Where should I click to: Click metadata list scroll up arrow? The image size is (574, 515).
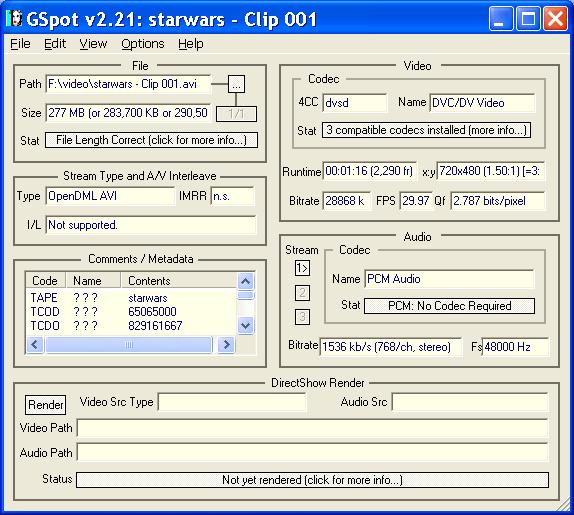pyautogui.click(x=246, y=281)
